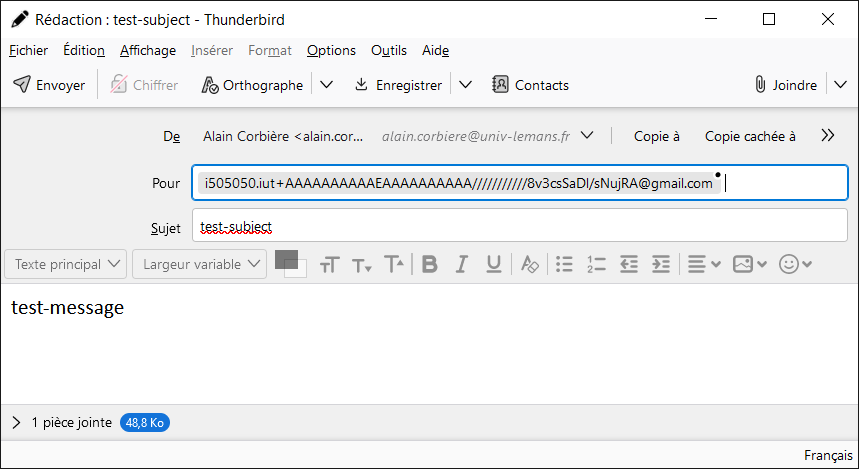Open the text alignment dropdown

704,265
